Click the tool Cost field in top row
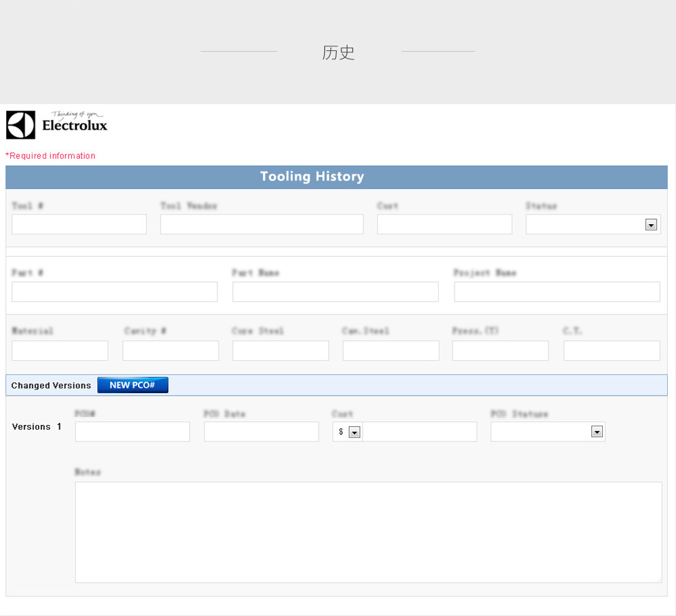This screenshot has height=616, width=676. (x=444, y=224)
